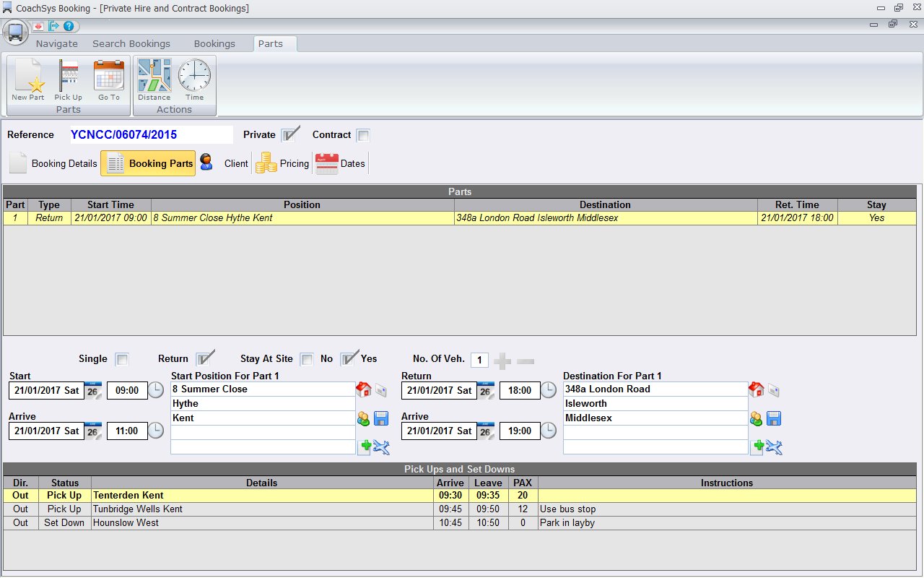
Task: Enable the Single journey checkbox
Action: click(x=122, y=359)
